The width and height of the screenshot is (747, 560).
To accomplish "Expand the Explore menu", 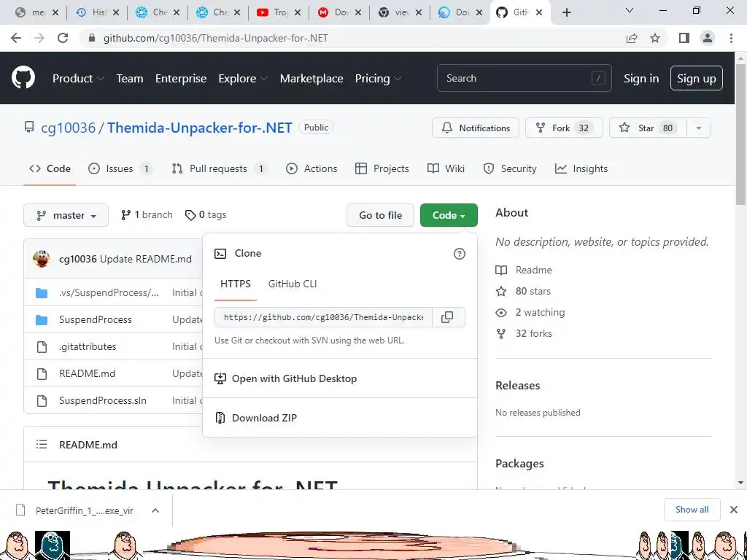I will pyautogui.click(x=243, y=79).
